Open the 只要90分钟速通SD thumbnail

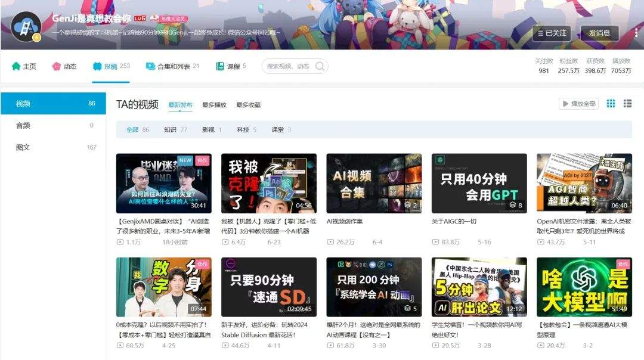coord(268,287)
